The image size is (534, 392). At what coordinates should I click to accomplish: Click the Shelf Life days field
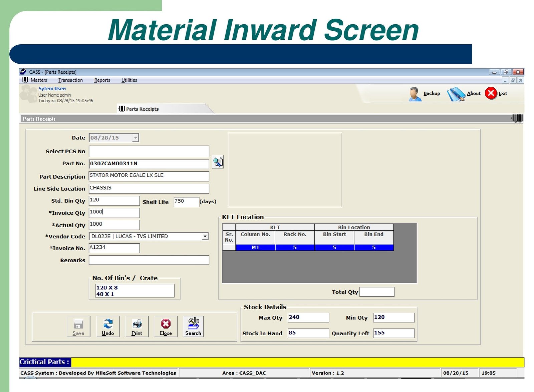click(x=186, y=202)
